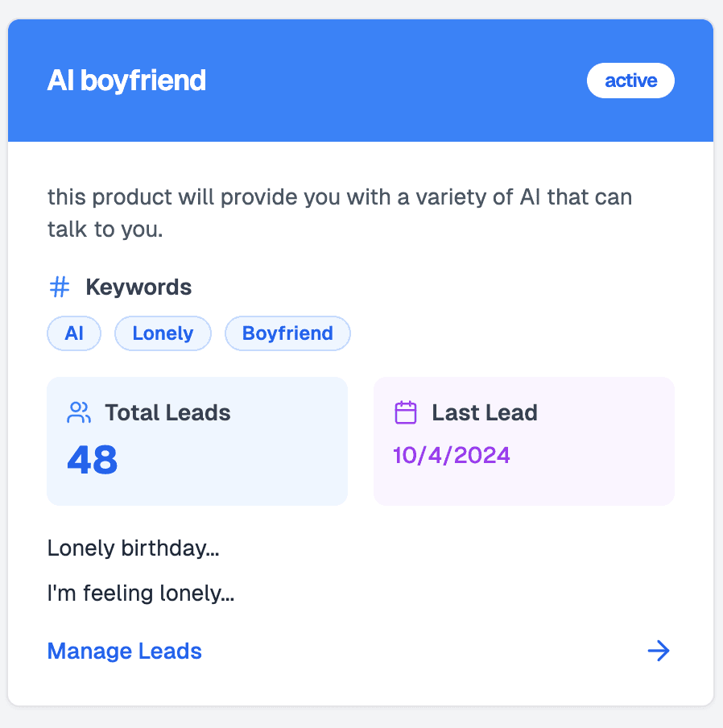Select the people icon in Total Leads
The height and width of the screenshot is (728, 723).
point(78,412)
